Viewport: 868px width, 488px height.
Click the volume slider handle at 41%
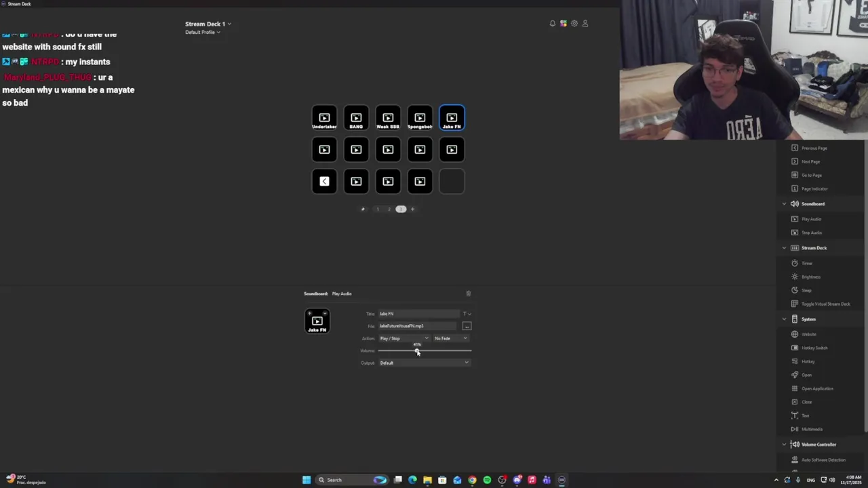pyautogui.click(x=416, y=350)
